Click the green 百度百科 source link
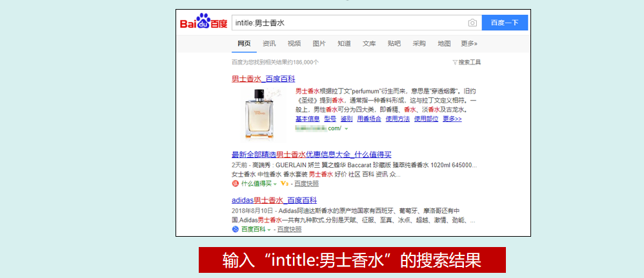Image resolution: width=644 pixels, height=278 pixels. coord(253,229)
